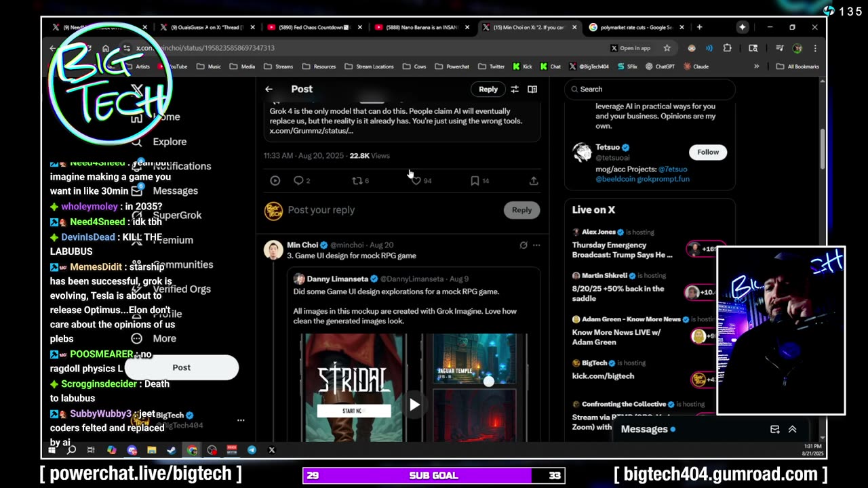This screenshot has width=868, height=488.
Task: Click the Grok icon on Min Choi reply
Action: tap(524, 245)
